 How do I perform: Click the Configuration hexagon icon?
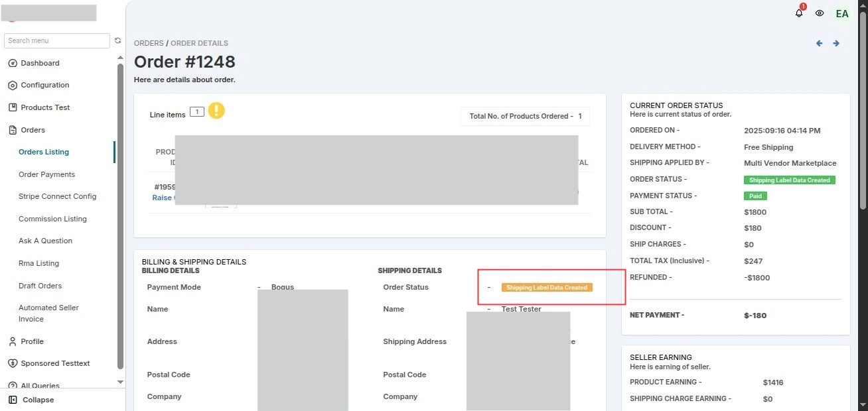pyautogui.click(x=13, y=85)
